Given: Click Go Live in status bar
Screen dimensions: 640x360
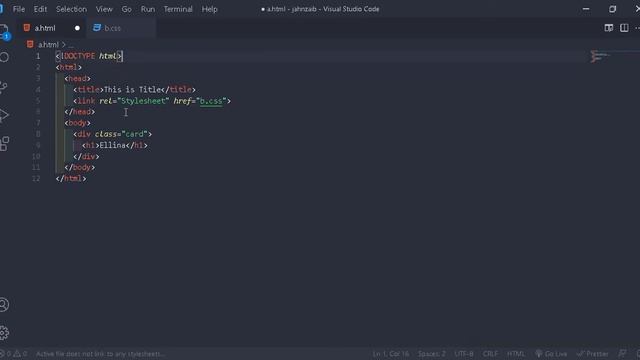Looking at the screenshot, I should pyautogui.click(x=551, y=354).
